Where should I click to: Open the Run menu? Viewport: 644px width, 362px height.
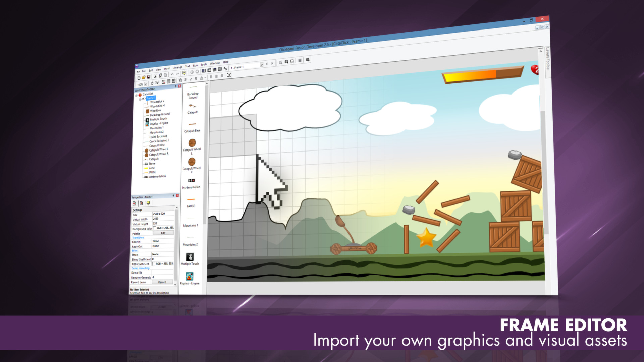195,65
